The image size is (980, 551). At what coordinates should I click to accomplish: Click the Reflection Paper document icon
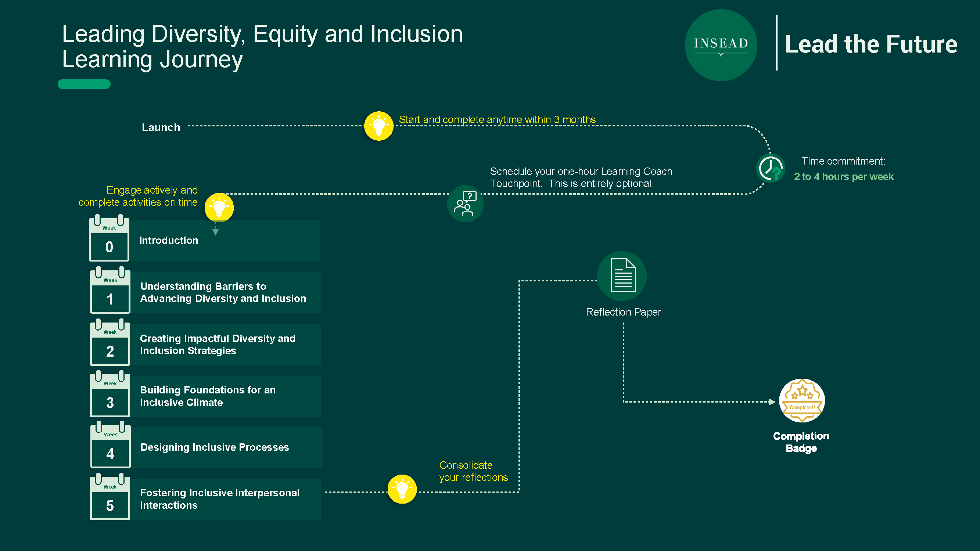pyautogui.click(x=622, y=276)
